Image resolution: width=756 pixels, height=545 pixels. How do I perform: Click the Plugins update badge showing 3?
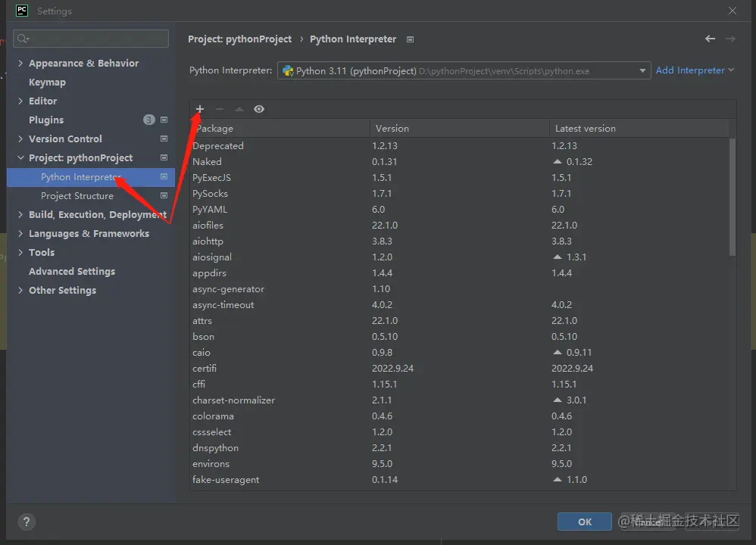click(x=149, y=120)
